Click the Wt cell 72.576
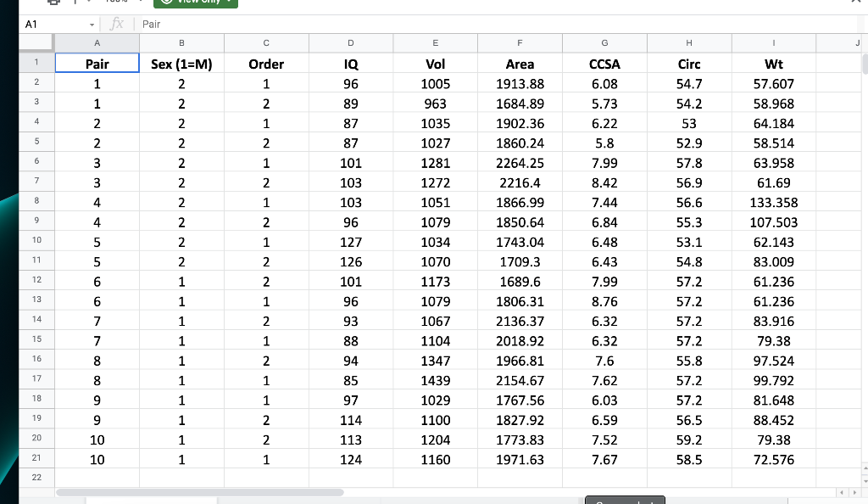Viewport: 868px width, 504px height. pyautogui.click(x=774, y=460)
